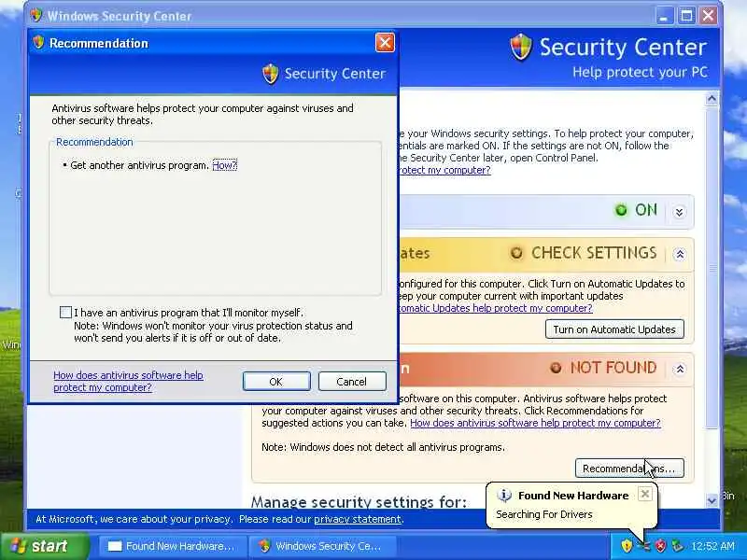Click the taskbar clock showing 12:52 AM
Image resolution: width=747 pixels, height=560 pixels.
point(712,546)
